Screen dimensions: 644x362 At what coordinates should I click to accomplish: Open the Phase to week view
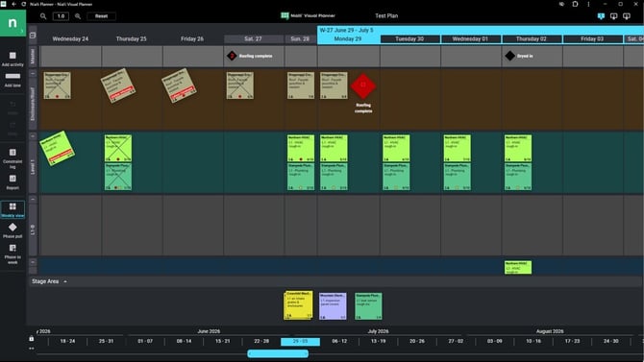[x=12, y=253]
